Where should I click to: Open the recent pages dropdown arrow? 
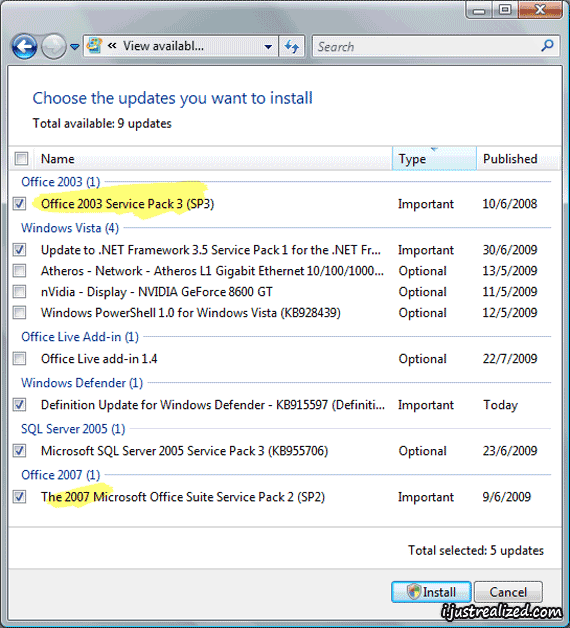point(75,47)
